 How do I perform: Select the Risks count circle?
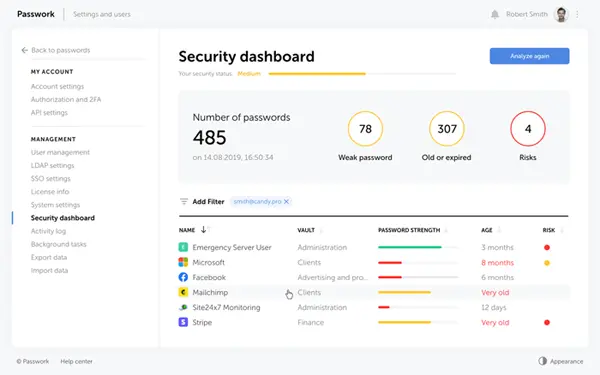[x=528, y=129]
